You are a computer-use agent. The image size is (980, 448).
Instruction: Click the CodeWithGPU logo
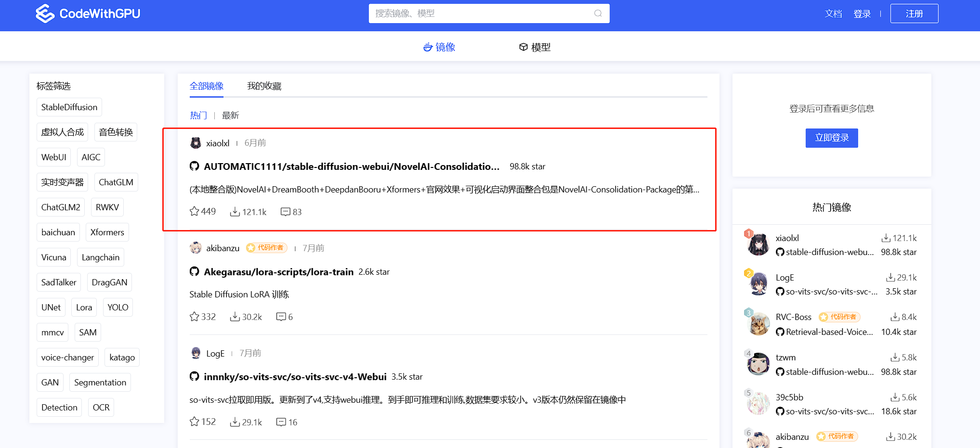(x=88, y=13)
